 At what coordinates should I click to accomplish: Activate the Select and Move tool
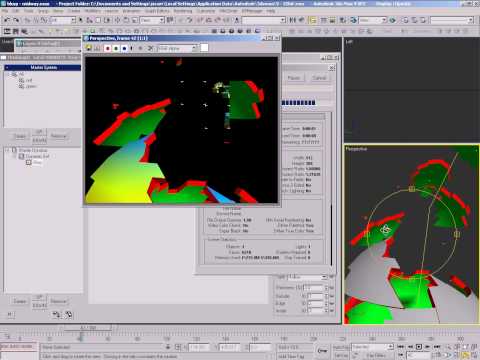click(117, 20)
